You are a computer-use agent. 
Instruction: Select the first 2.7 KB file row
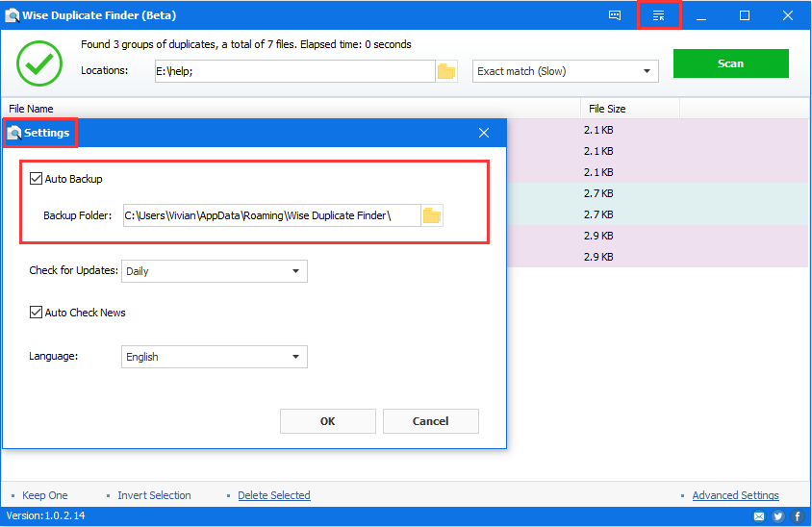click(658, 193)
